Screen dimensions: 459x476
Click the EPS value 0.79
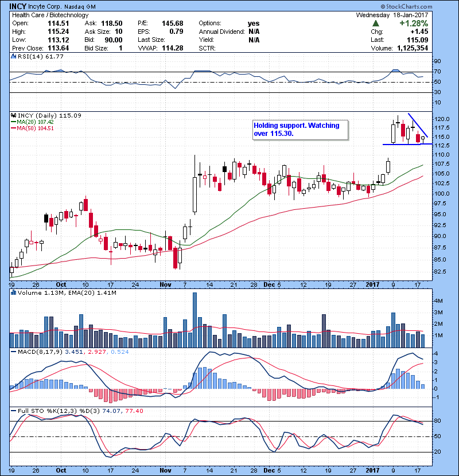pyautogui.click(x=176, y=32)
